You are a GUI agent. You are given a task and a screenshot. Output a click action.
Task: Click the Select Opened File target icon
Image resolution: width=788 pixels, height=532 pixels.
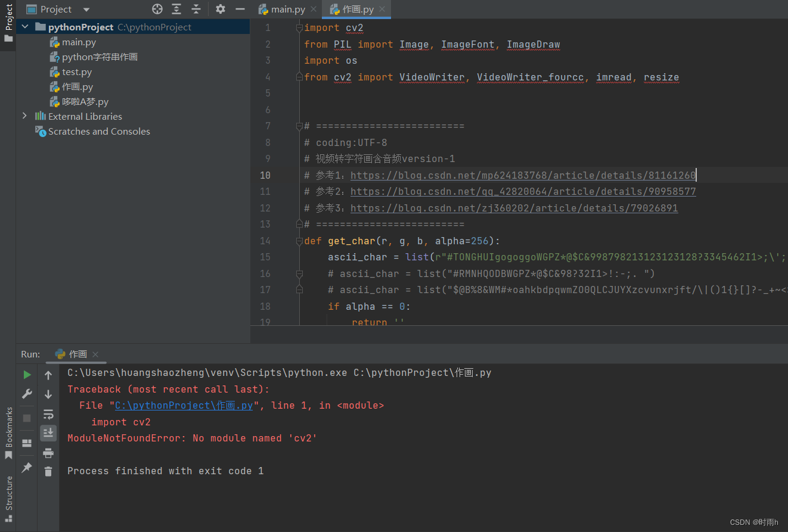[x=157, y=9]
